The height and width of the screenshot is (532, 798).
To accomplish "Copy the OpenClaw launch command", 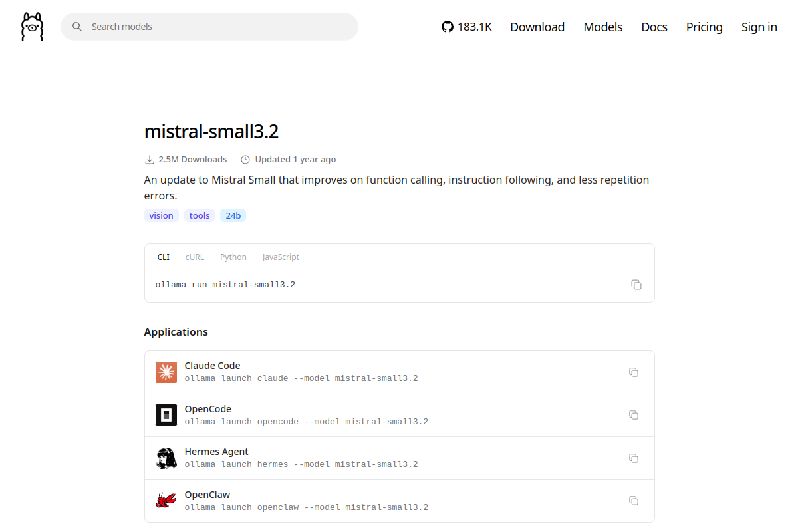I will pyautogui.click(x=634, y=501).
